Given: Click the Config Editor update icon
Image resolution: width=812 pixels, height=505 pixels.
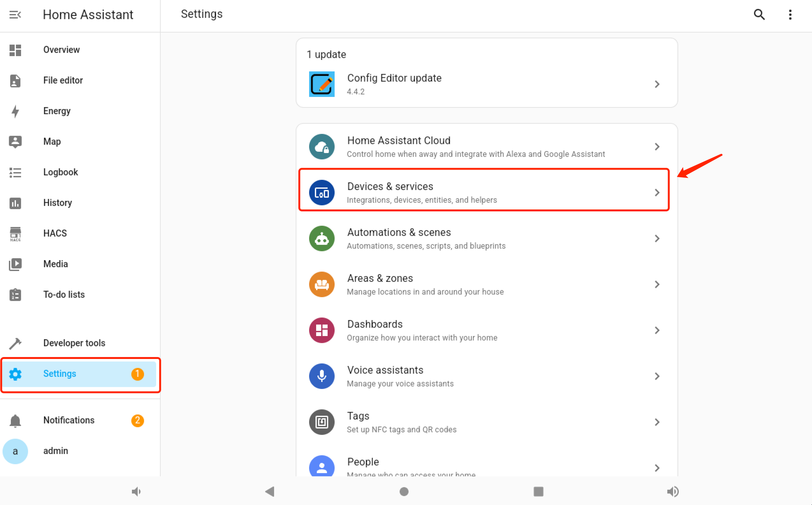Looking at the screenshot, I should (321, 84).
